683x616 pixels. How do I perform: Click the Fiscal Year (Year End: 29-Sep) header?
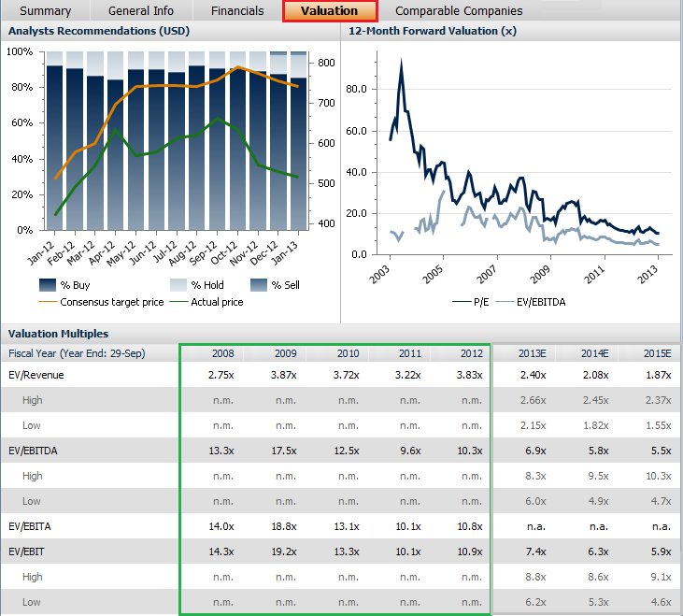pos(77,353)
